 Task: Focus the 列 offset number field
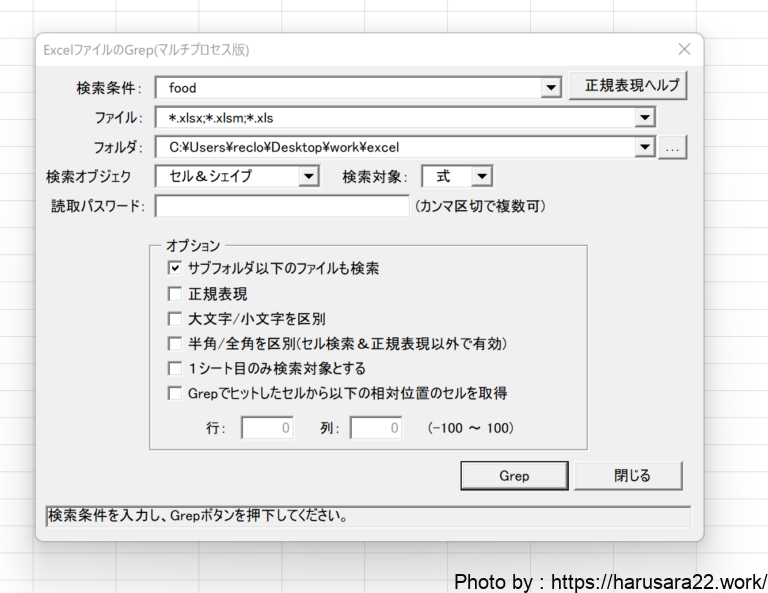point(375,428)
